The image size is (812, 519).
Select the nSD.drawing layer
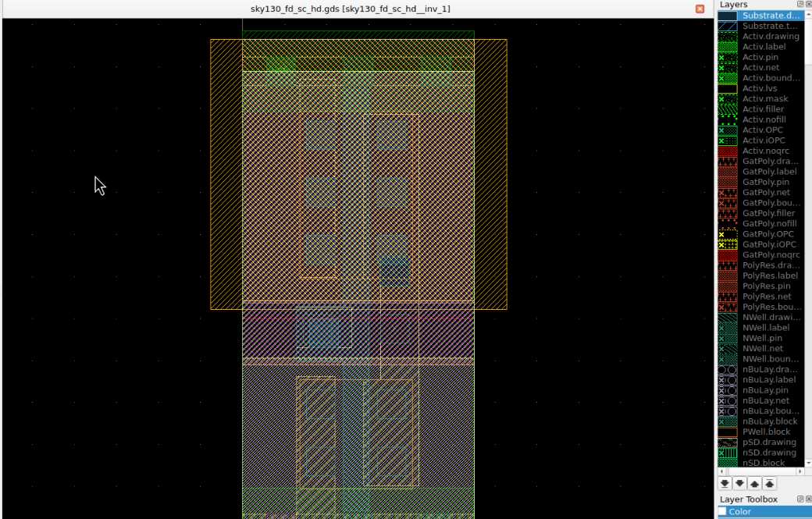[x=769, y=453]
